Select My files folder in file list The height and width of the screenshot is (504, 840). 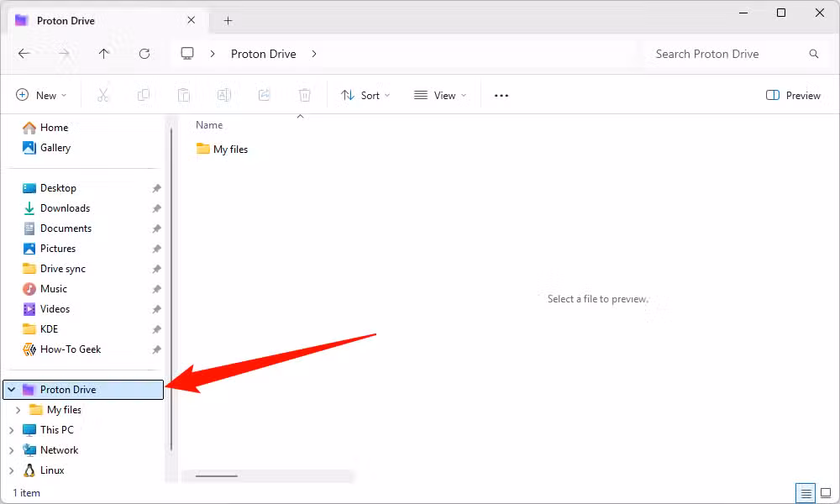tap(222, 150)
